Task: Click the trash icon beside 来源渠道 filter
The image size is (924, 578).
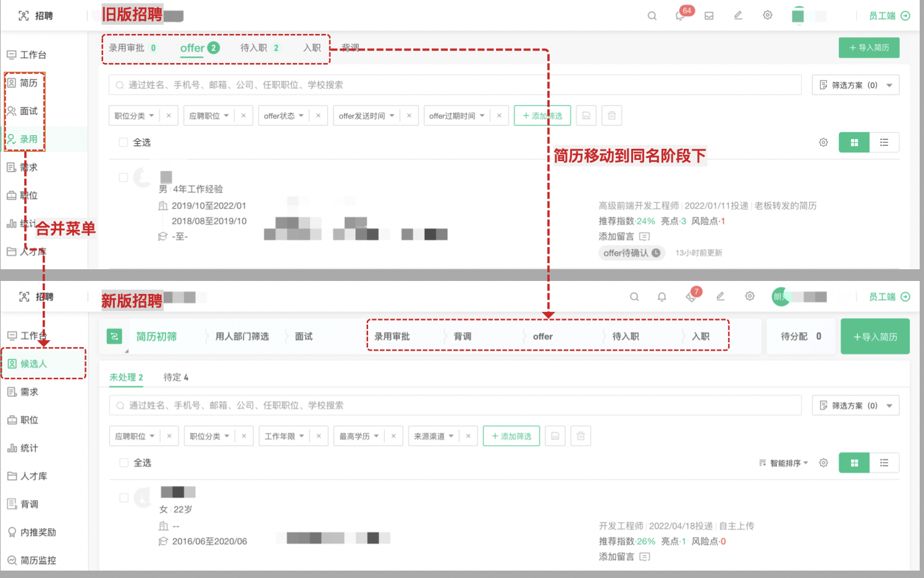Action: point(581,436)
